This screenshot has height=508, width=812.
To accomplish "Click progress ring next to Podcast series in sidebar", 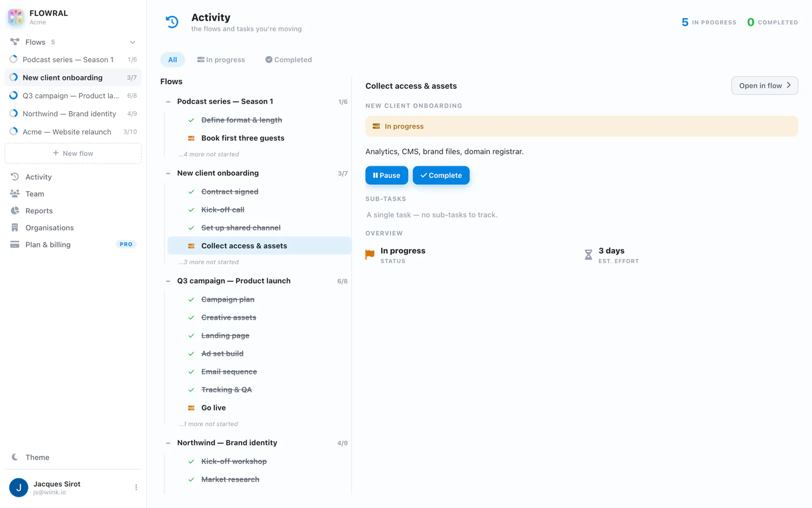I will (14, 59).
